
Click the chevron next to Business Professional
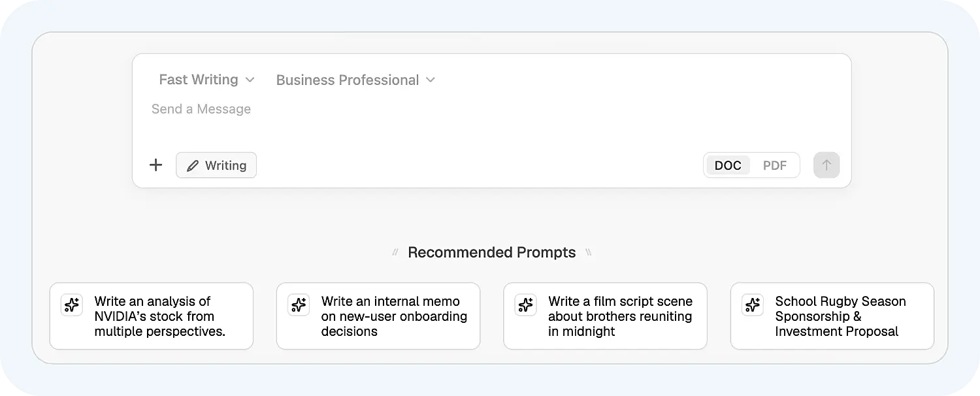tap(431, 80)
